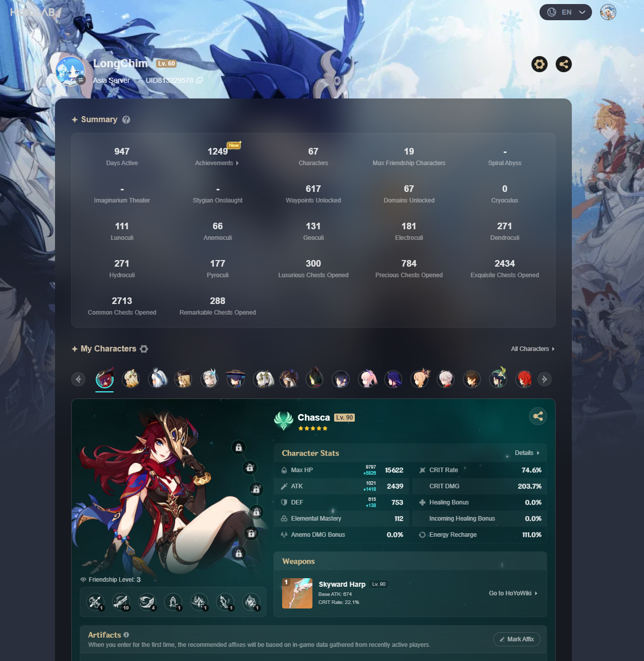Click the switch-role icon on LongChim's avatar
Screen dimensions: 644x661
(x=81, y=80)
